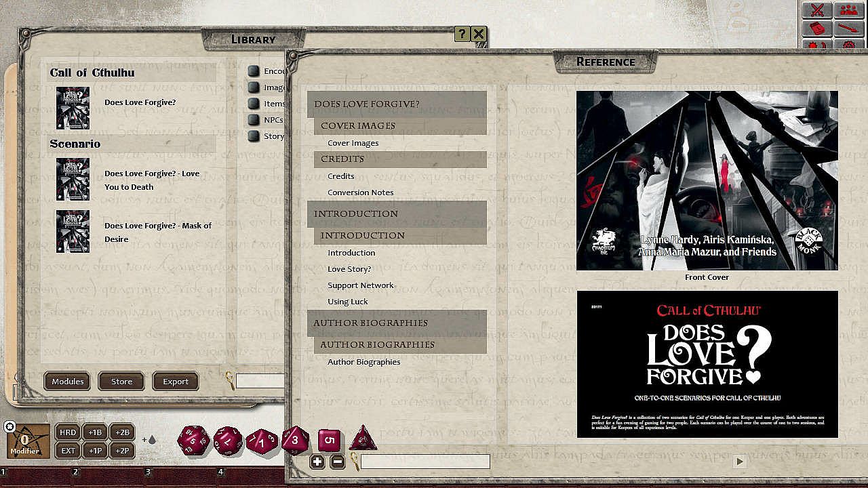Image resolution: width=868 pixels, height=488 pixels.
Task: Collapse the COVER IMAGES section header
Action: (400, 126)
